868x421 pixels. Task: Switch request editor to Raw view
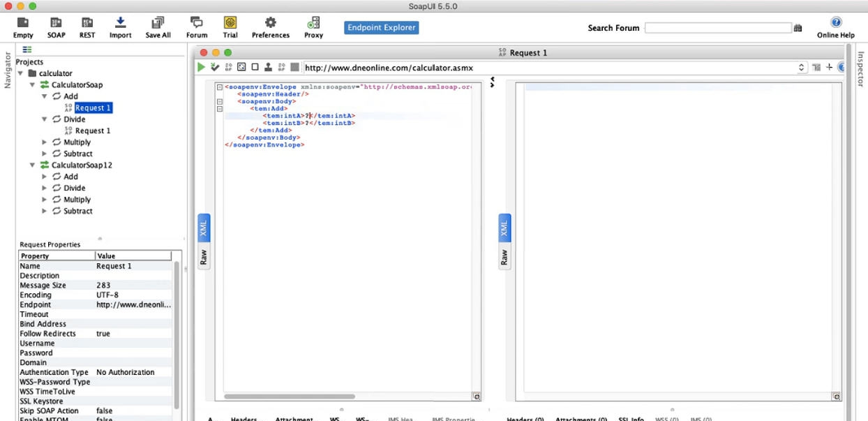pos(204,257)
